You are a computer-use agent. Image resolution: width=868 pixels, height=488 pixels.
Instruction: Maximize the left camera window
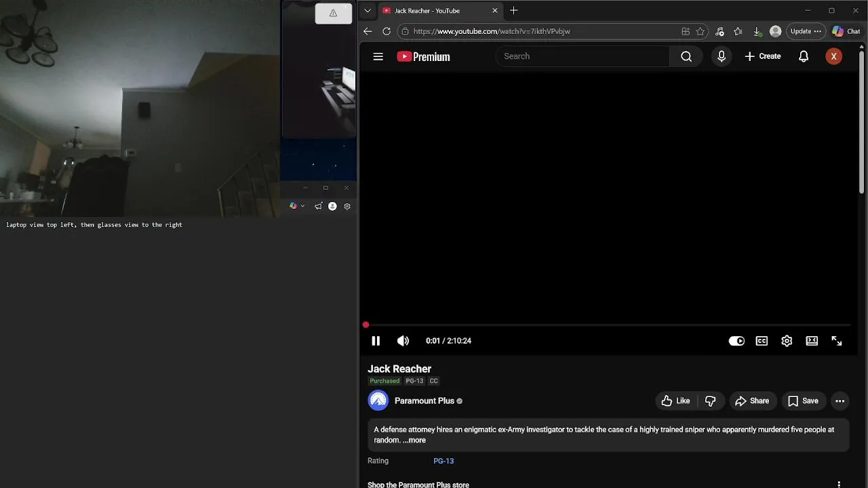pyautogui.click(x=325, y=188)
